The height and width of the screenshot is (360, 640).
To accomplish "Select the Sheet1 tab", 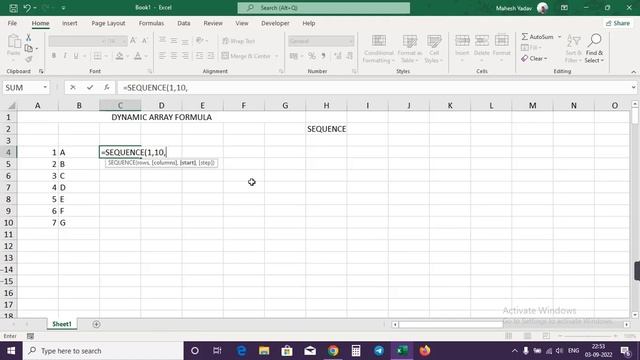I will [62, 324].
